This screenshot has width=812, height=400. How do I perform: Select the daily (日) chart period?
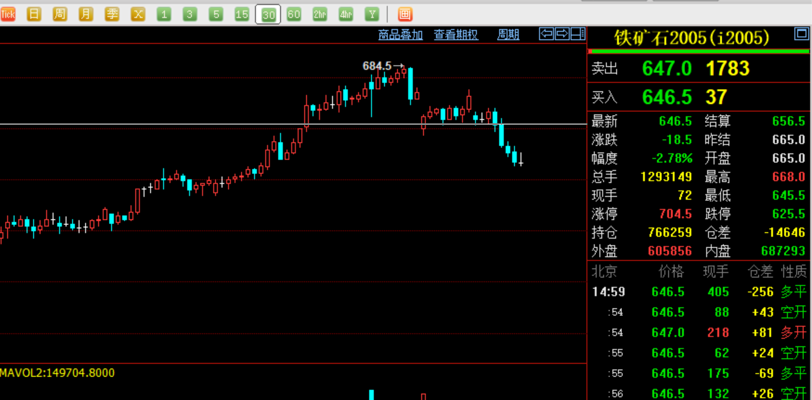point(34,14)
